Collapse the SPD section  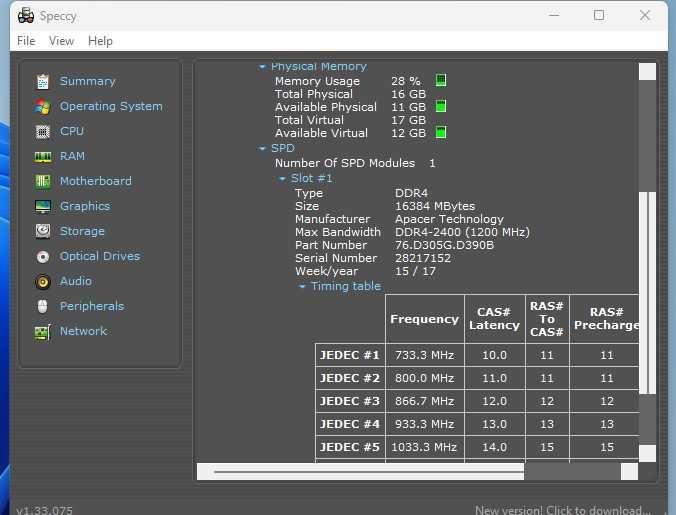point(262,149)
